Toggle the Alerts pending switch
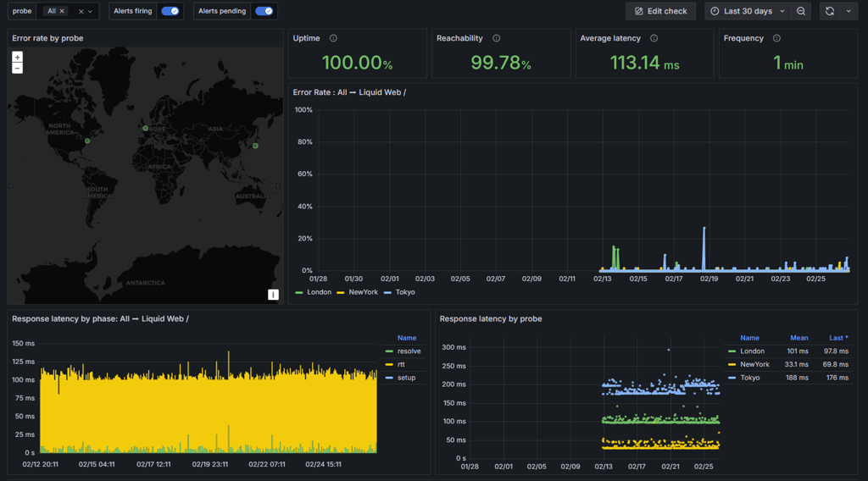Viewport: 868px width, 481px height. click(264, 11)
